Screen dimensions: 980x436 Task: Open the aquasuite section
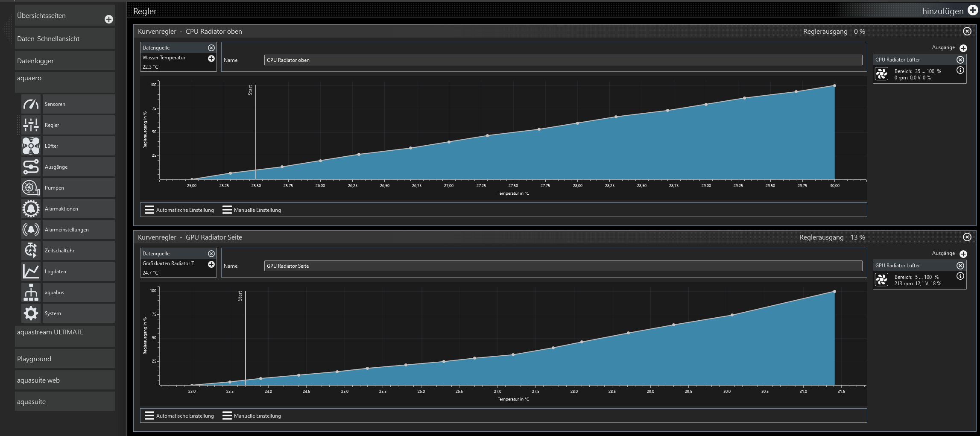point(65,401)
